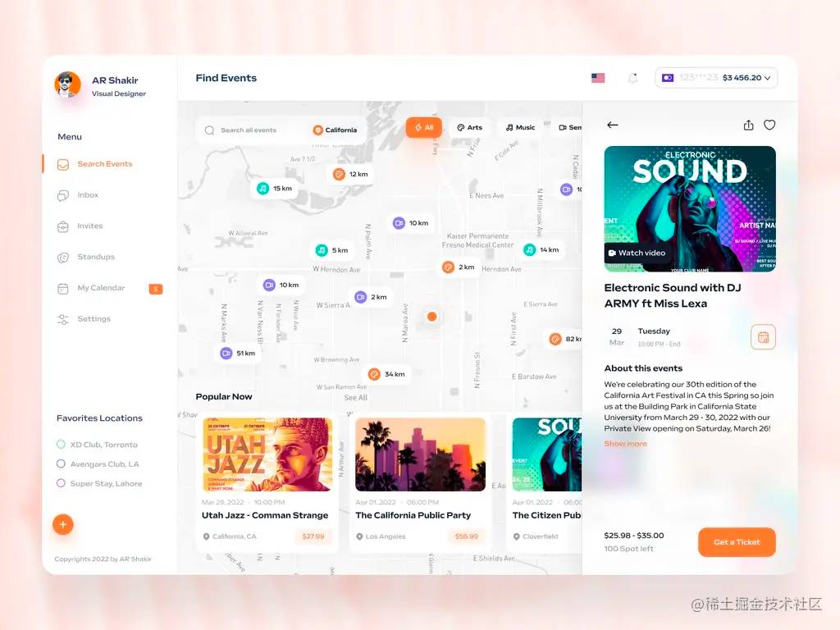Click the See All link
This screenshot has width=840, height=630.
coord(355,398)
